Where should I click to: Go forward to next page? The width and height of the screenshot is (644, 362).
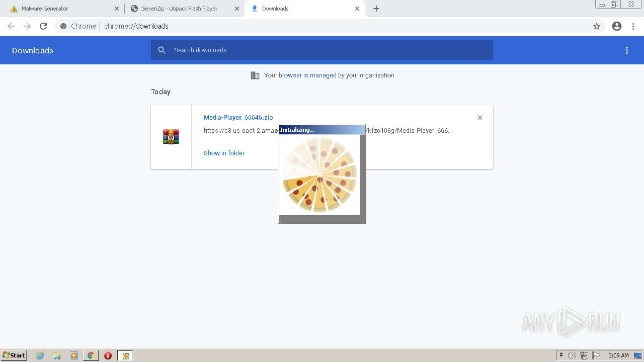click(27, 26)
